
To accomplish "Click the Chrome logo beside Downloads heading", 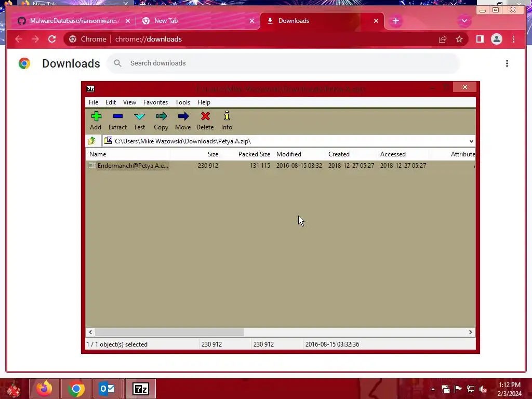I will click(24, 63).
